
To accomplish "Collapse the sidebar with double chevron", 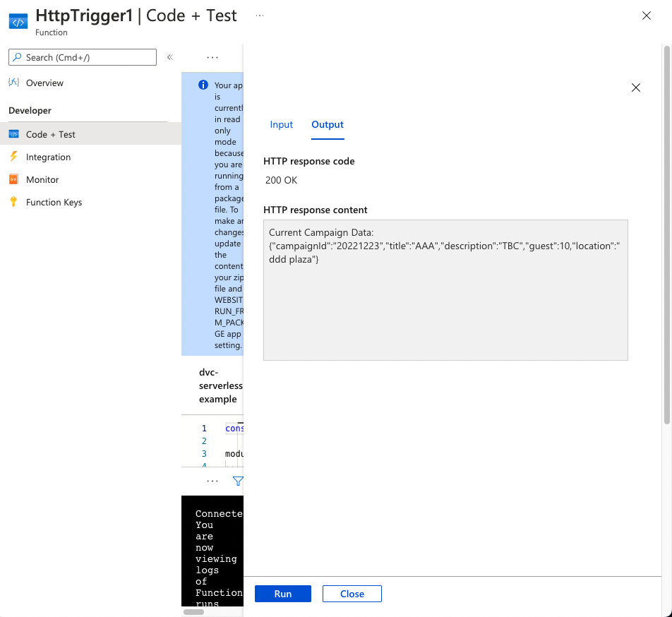I will 169,57.
